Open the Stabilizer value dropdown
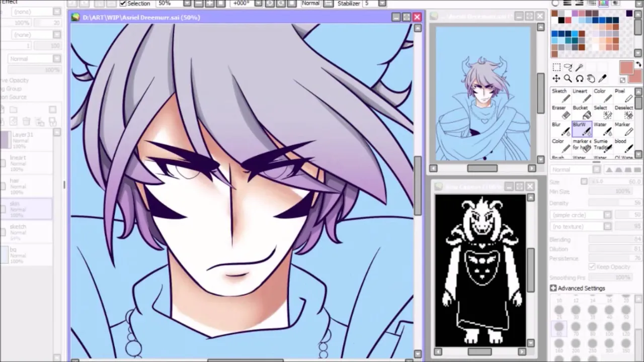 coord(382,4)
